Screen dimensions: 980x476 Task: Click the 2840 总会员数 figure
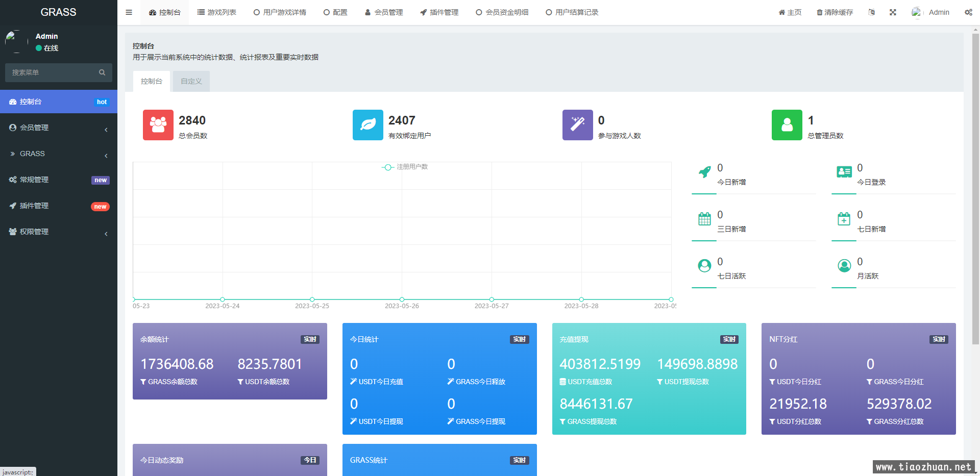192,120
